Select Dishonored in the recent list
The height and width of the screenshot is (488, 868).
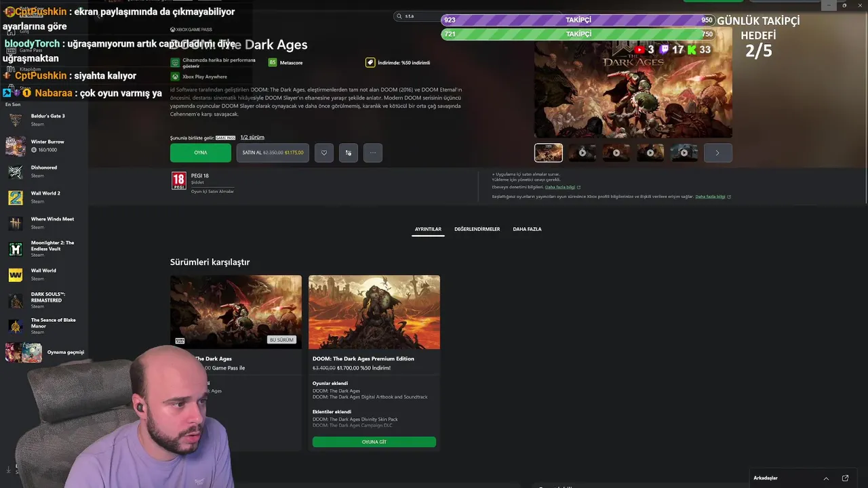coord(44,171)
